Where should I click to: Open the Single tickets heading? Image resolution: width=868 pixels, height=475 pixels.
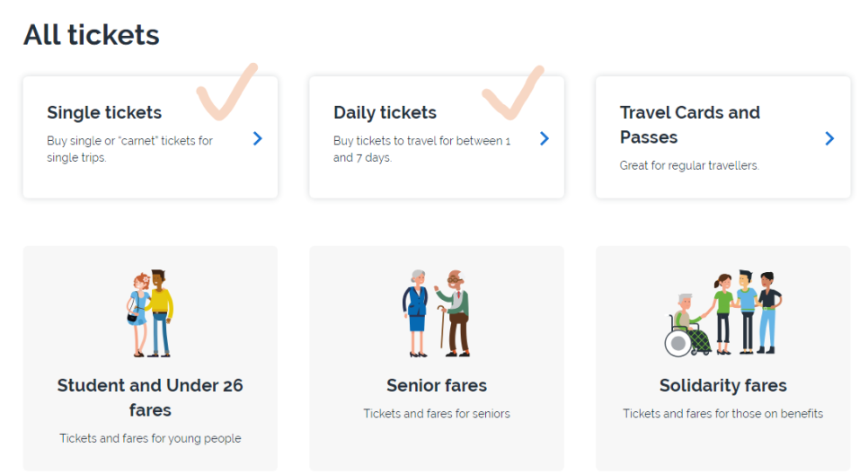pyautogui.click(x=104, y=112)
